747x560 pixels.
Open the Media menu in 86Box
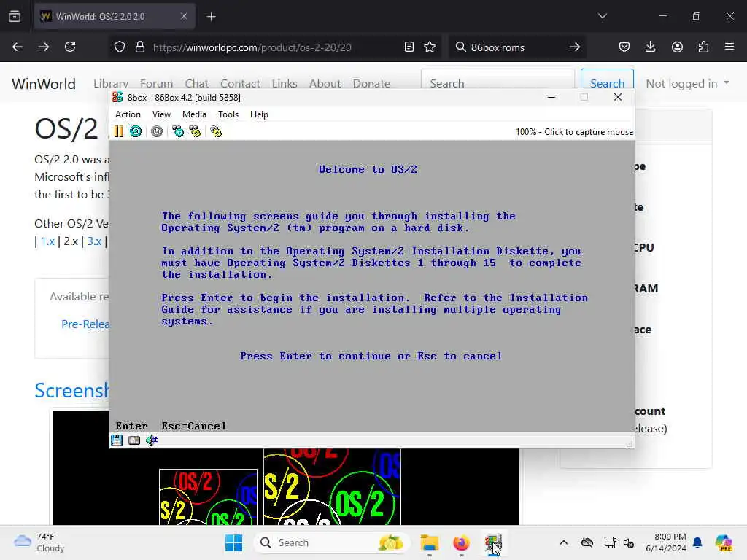[x=194, y=114]
